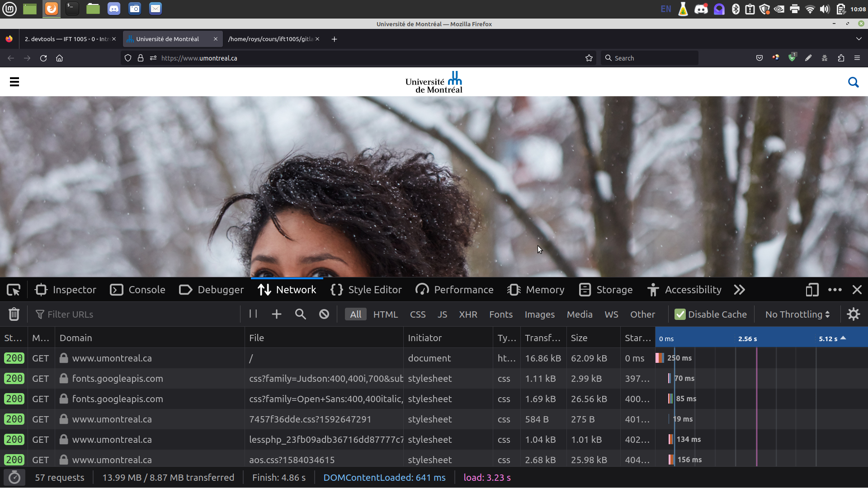Start performance analysis stopwatch icon

[x=14, y=478]
